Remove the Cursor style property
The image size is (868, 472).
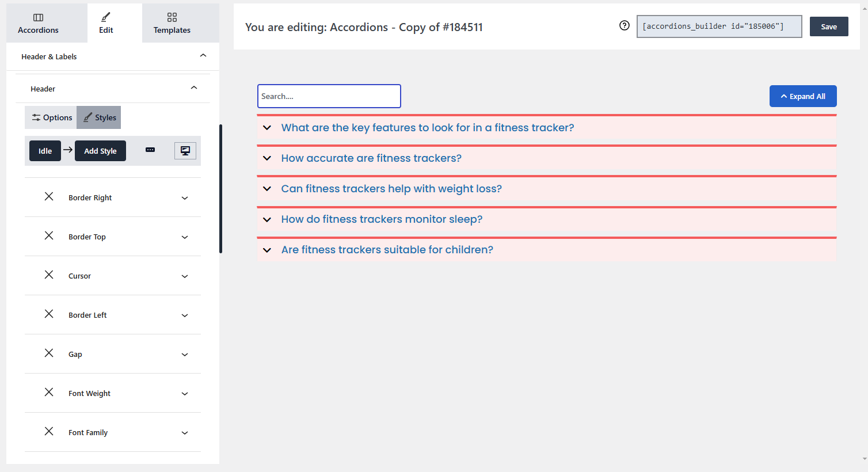coord(49,275)
